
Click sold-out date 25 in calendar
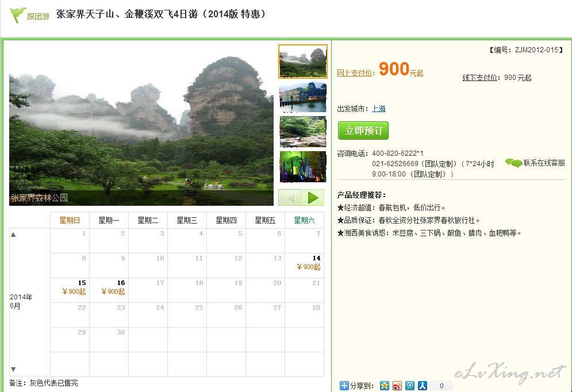tap(187, 315)
